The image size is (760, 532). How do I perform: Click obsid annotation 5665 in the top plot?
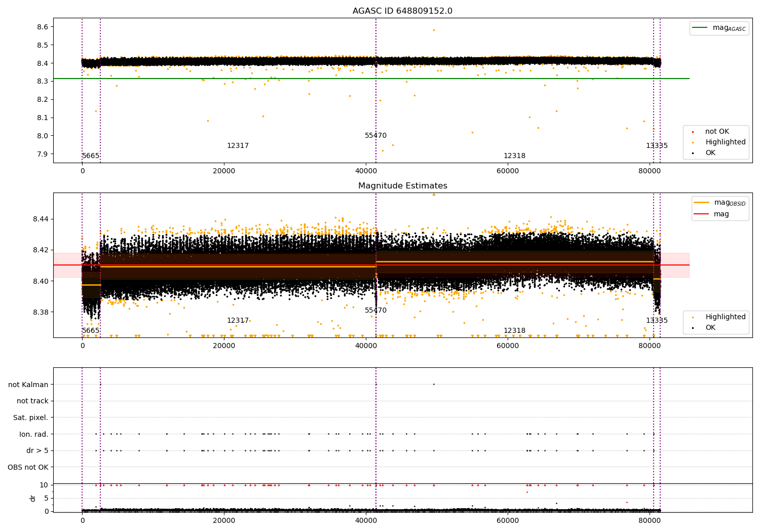[91, 156]
